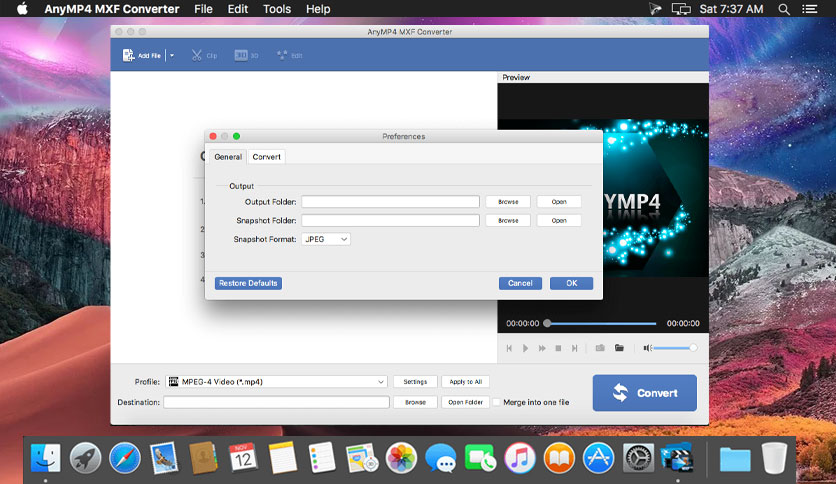
Task: Open the 3D settings tool
Action: click(x=246, y=55)
